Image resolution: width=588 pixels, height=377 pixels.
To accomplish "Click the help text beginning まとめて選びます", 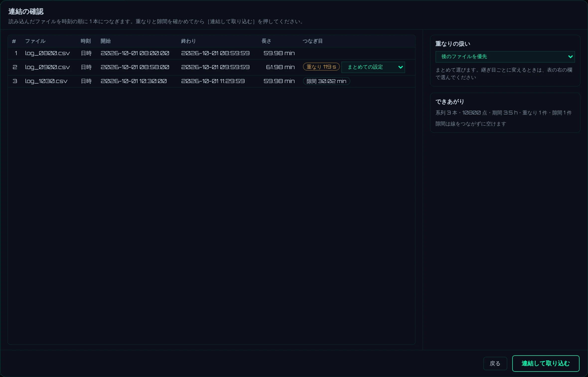I will (x=504, y=74).
